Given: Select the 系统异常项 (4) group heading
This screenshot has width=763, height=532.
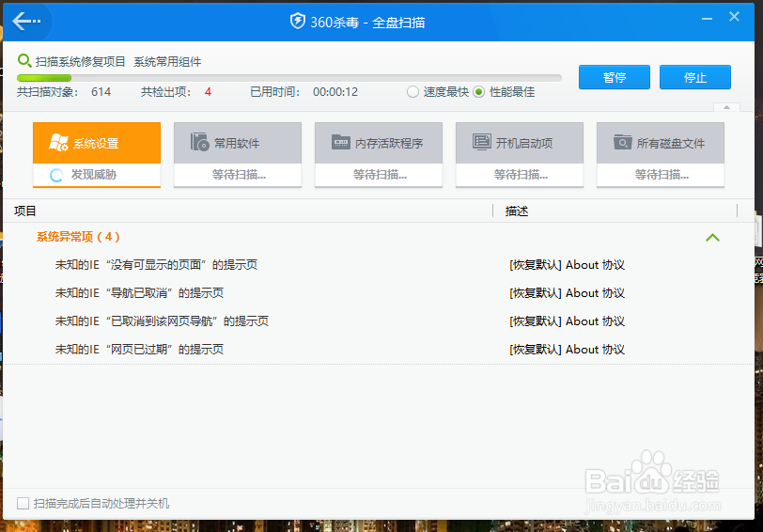Looking at the screenshot, I should pos(78,237).
